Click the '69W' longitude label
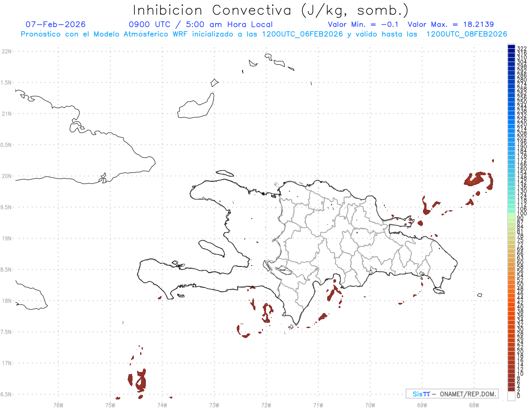Screen dimensions: 532x411 click(422, 405)
